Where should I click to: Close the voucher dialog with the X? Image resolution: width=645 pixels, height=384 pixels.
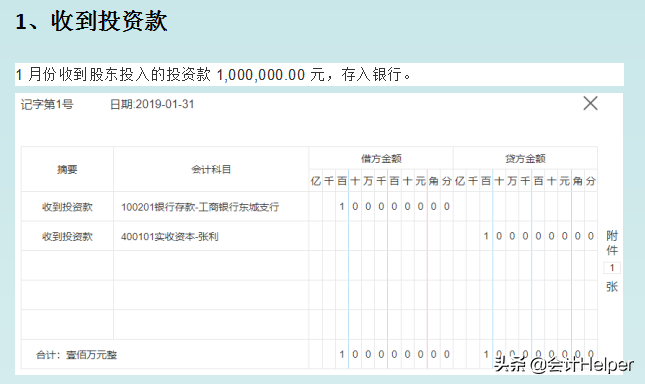click(x=590, y=103)
